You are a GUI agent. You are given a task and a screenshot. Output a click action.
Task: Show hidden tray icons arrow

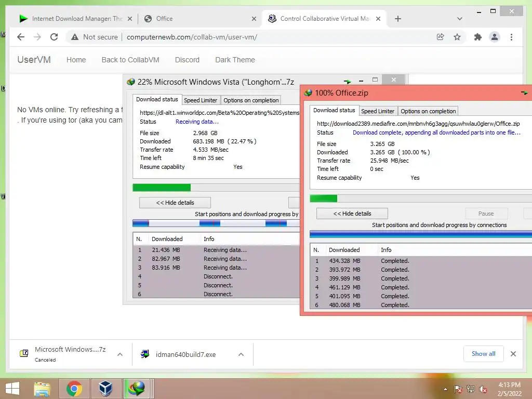pyautogui.click(x=445, y=389)
